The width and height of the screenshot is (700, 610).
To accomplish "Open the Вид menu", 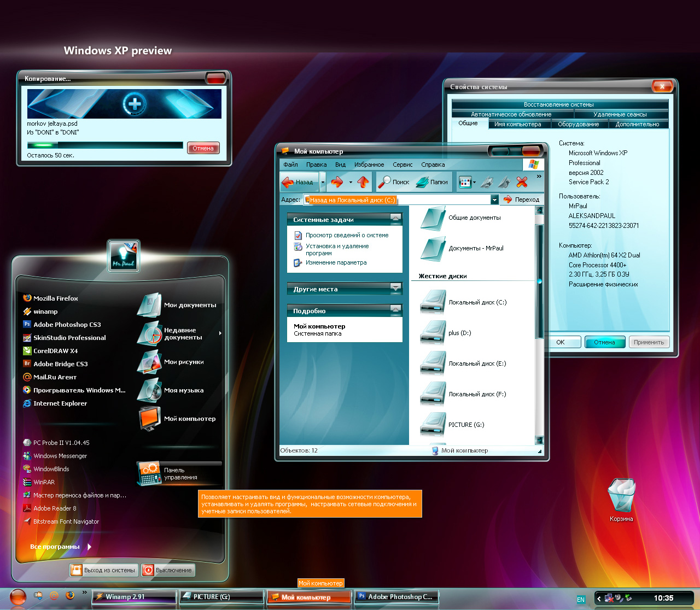I will [x=340, y=165].
